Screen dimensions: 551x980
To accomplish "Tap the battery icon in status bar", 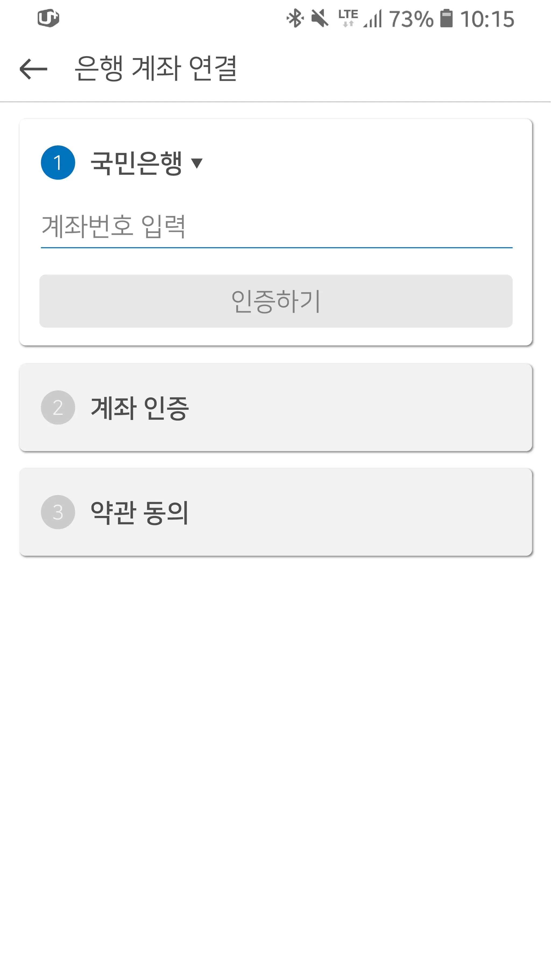I will (x=446, y=19).
